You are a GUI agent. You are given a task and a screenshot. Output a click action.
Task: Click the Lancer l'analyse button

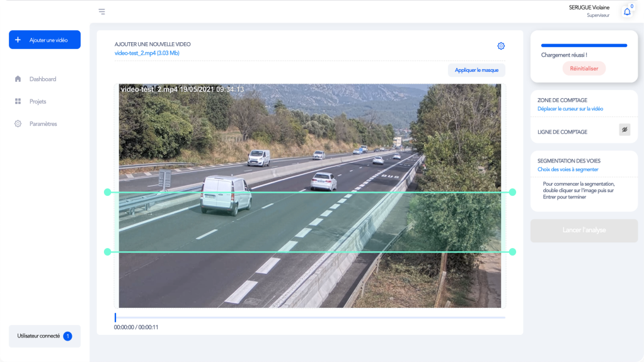click(x=584, y=230)
